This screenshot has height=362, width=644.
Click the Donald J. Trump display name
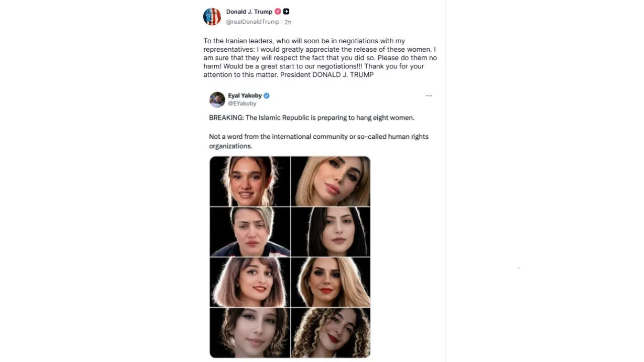[249, 12]
